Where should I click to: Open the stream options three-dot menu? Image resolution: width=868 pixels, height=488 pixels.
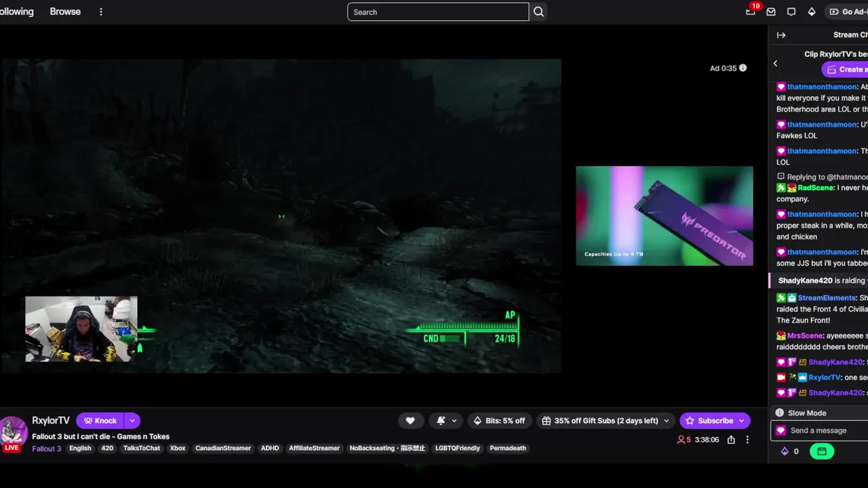point(747,440)
